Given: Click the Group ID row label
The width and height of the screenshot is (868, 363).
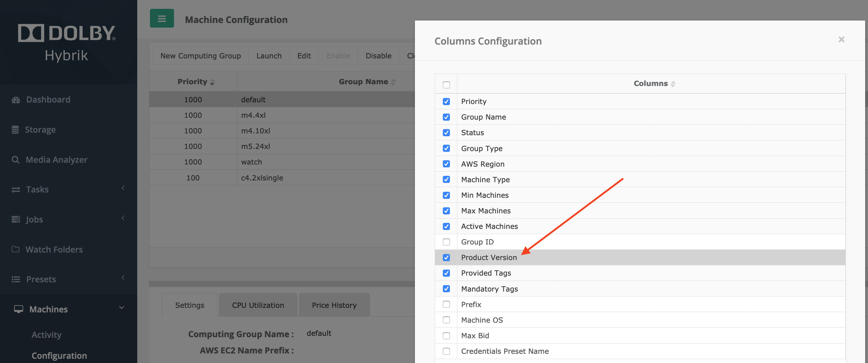Looking at the screenshot, I should [477, 242].
